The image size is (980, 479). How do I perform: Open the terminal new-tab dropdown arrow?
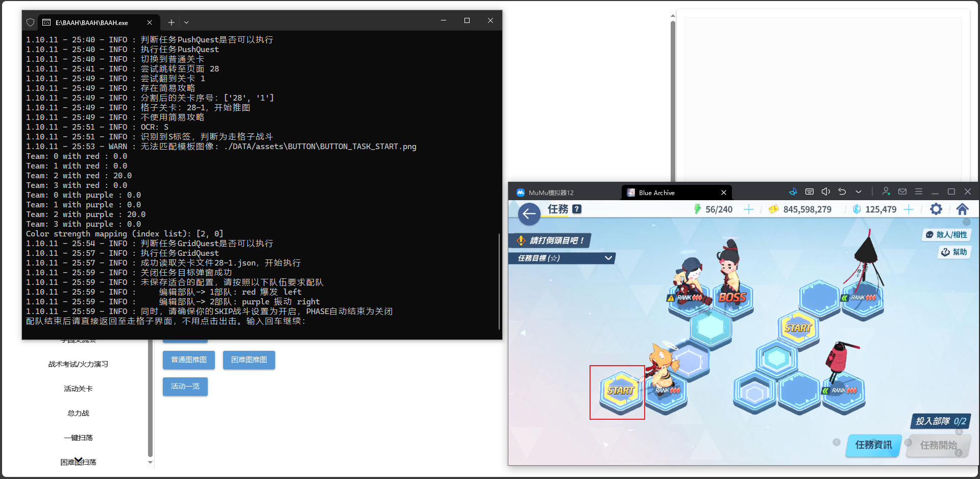pyautogui.click(x=186, y=22)
